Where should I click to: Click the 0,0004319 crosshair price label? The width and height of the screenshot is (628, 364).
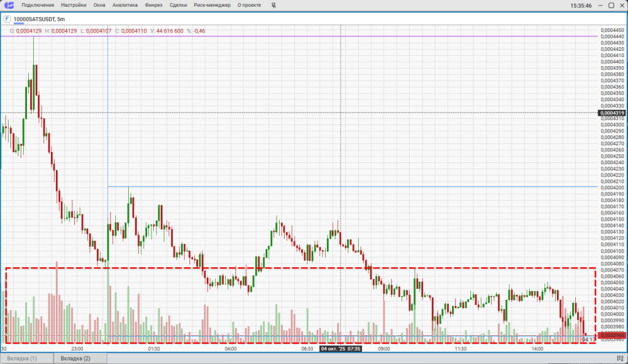coord(611,113)
